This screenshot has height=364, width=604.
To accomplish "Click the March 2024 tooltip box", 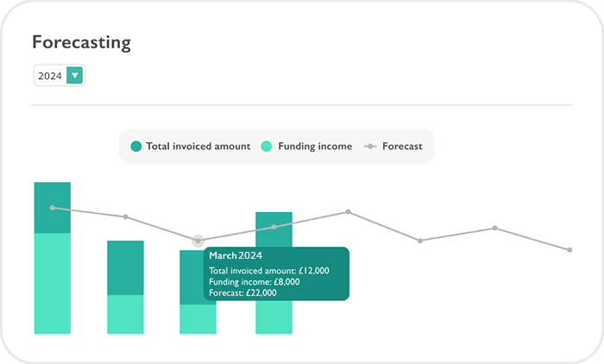I will pos(276,274).
